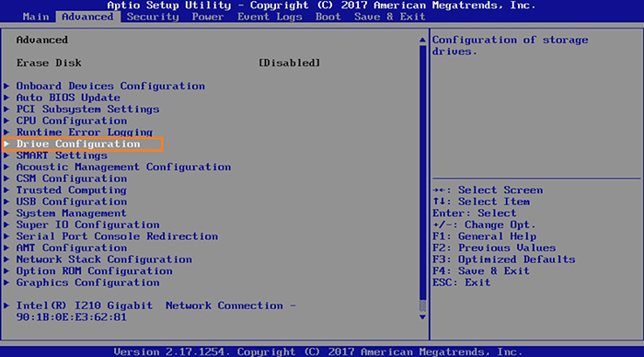Click the "Configuration of storage drives." help text
The height and width of the screenshot is (357, 644).
click(510, 46)
